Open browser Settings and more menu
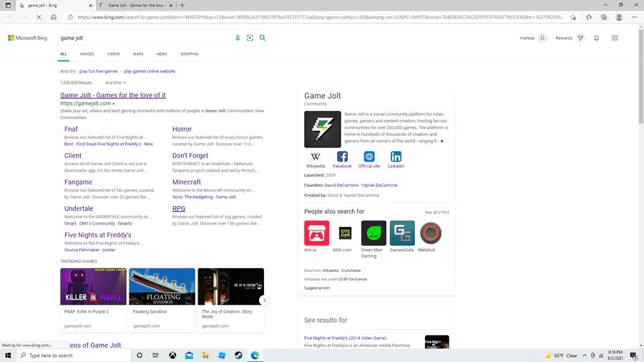 [635, 17]
